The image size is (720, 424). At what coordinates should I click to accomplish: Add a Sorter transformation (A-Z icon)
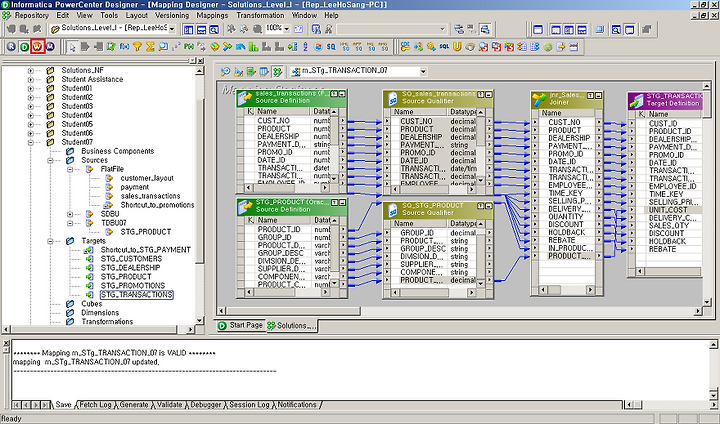pyautogui.click(x=305, y=47)
